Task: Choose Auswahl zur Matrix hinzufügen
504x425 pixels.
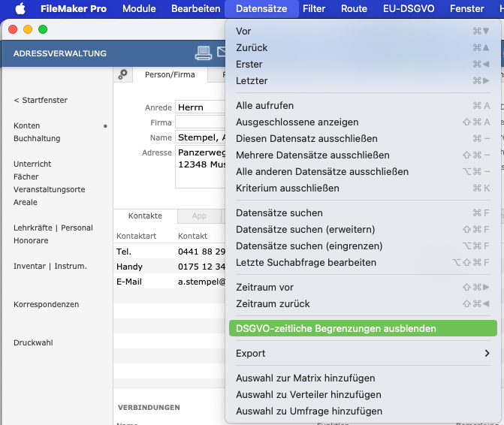Action: (363, 378)
